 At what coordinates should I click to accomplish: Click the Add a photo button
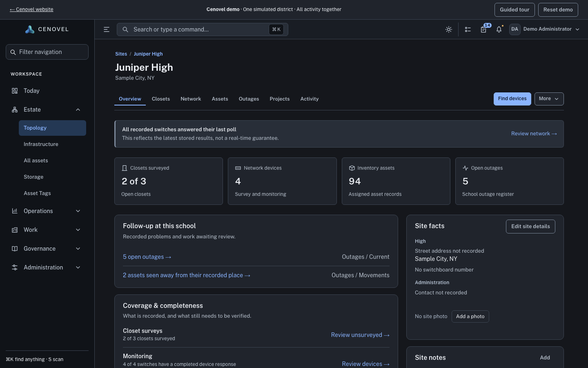[470, 316]
